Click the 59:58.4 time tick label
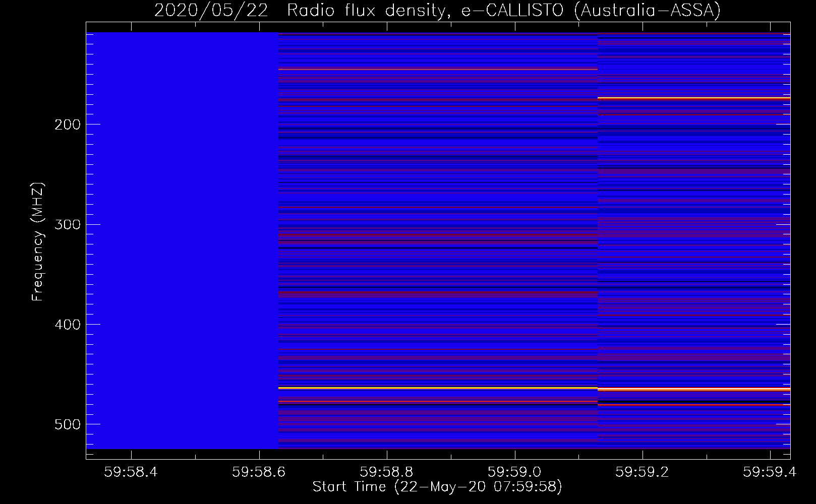816x504 pixels. 131,472
